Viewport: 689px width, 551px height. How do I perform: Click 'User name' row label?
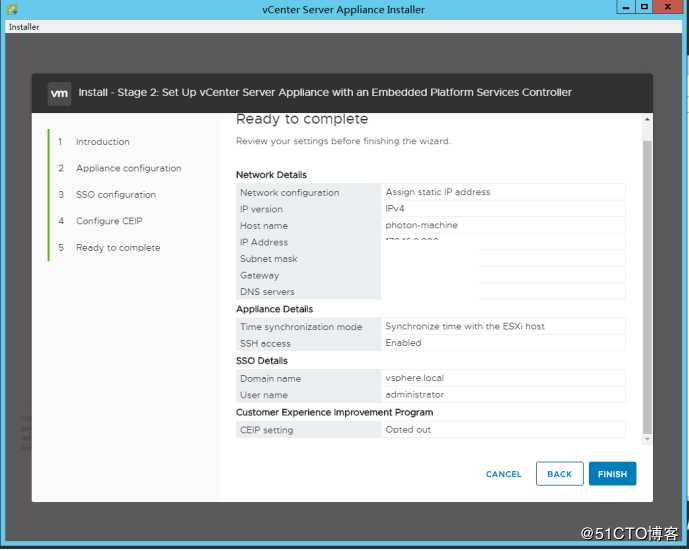click(x=264, y=395)
